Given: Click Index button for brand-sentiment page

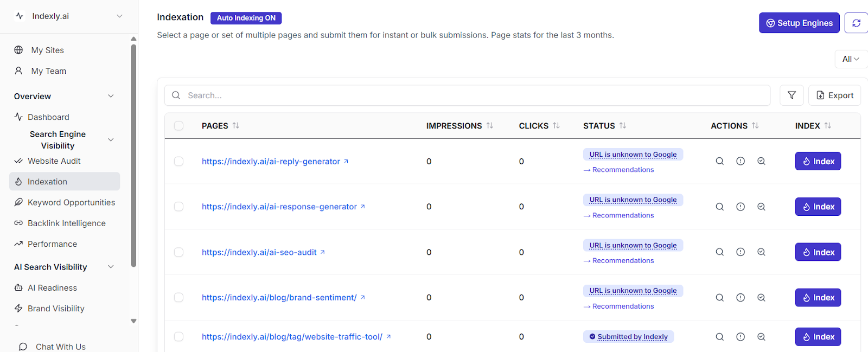Looking at the screenshot, I should click(818, 298).
